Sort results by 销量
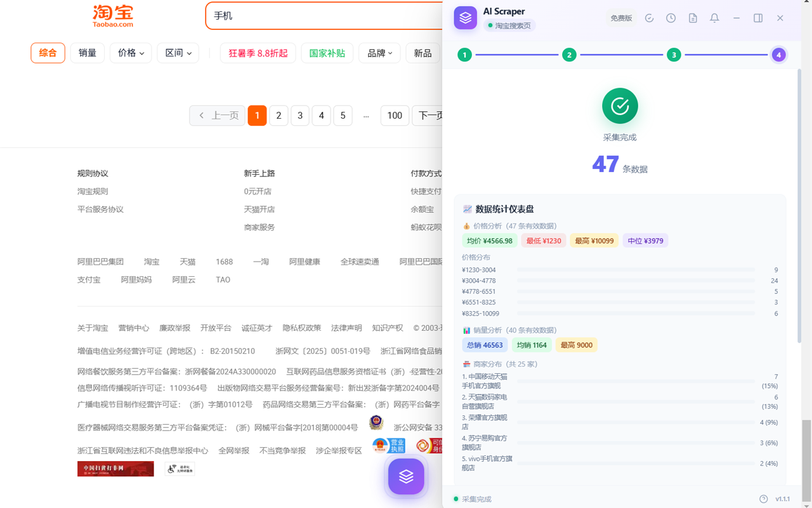The height and width of the screenshot is (508, 812). pos(88,53)
